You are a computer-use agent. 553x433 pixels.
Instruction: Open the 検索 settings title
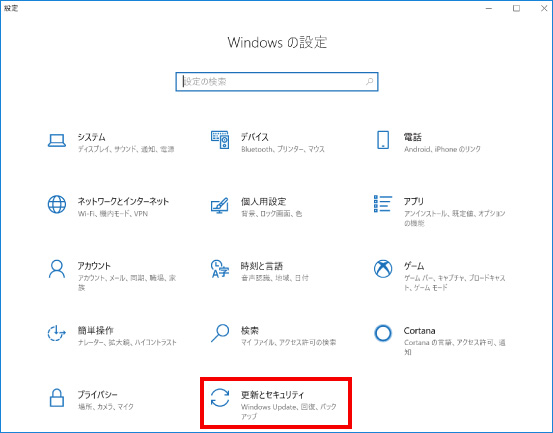point(250,330)
